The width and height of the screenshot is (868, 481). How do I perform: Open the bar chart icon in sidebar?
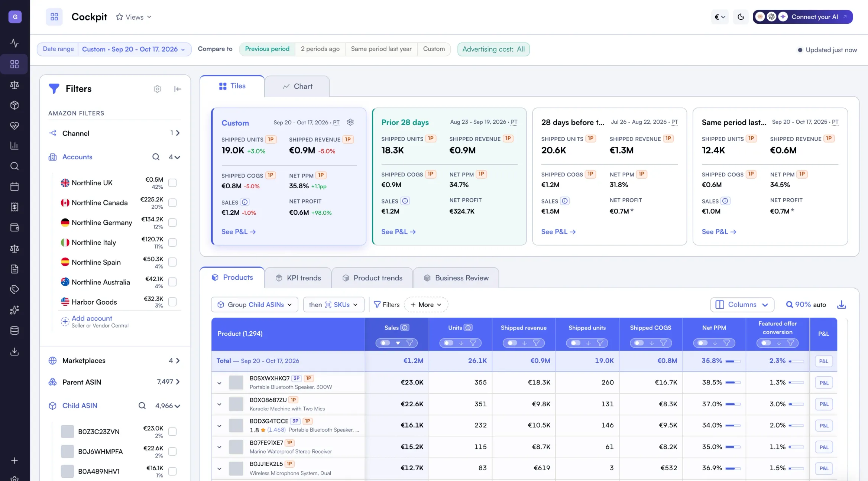(x=14, y=146)
